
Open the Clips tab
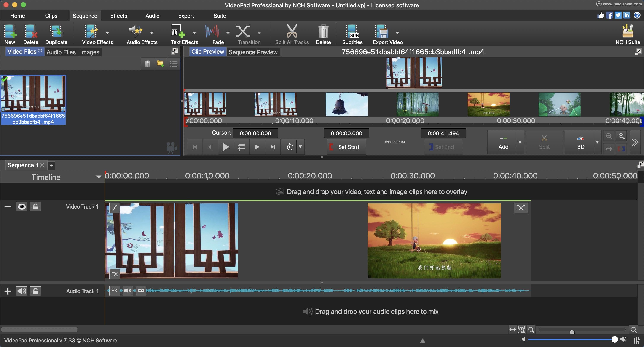(51, 16)
